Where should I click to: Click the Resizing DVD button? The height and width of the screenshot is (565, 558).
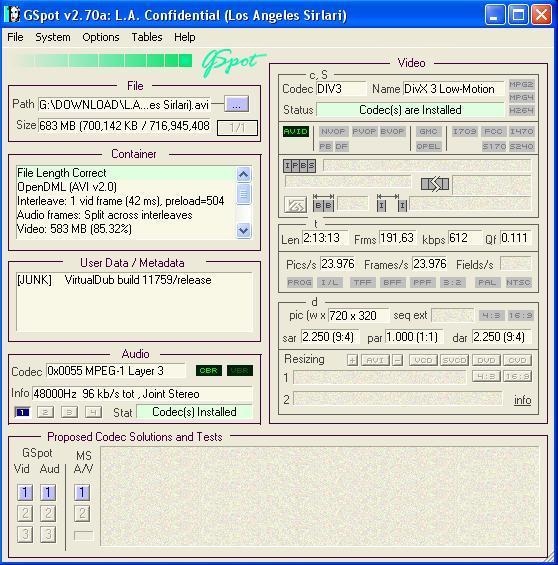pos(486,360)
